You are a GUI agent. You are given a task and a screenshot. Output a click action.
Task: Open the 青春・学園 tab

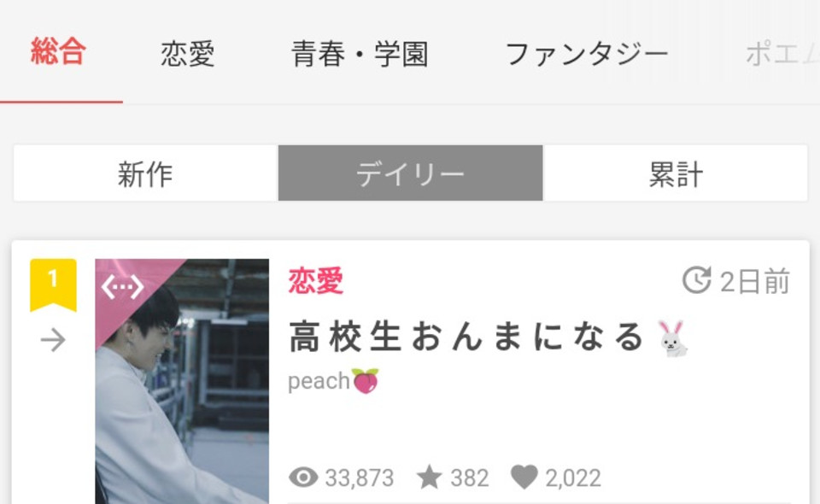point(360,54)
